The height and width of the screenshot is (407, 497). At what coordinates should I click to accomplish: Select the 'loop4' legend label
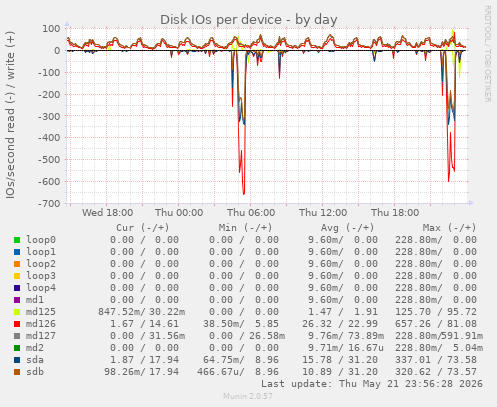point(41,288)
